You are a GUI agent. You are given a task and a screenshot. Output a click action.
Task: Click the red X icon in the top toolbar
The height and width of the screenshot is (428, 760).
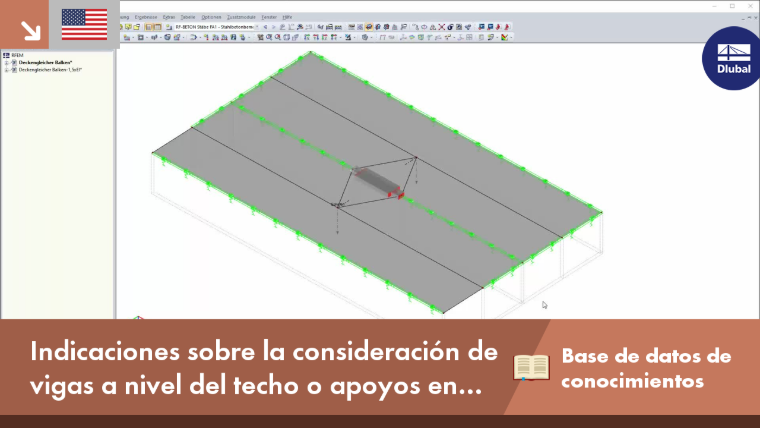pos(442,27)
